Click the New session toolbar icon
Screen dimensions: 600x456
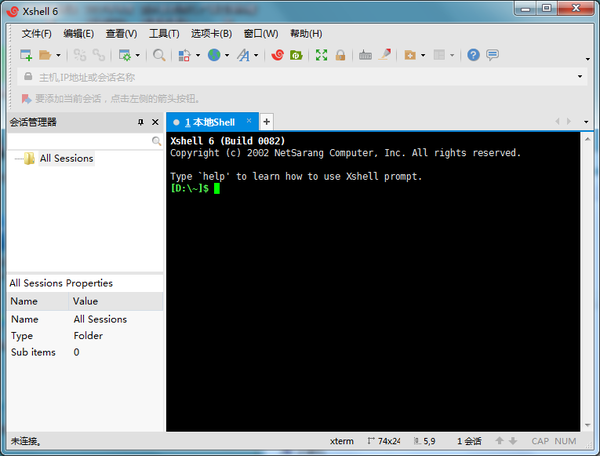click(x=26, y=55)
